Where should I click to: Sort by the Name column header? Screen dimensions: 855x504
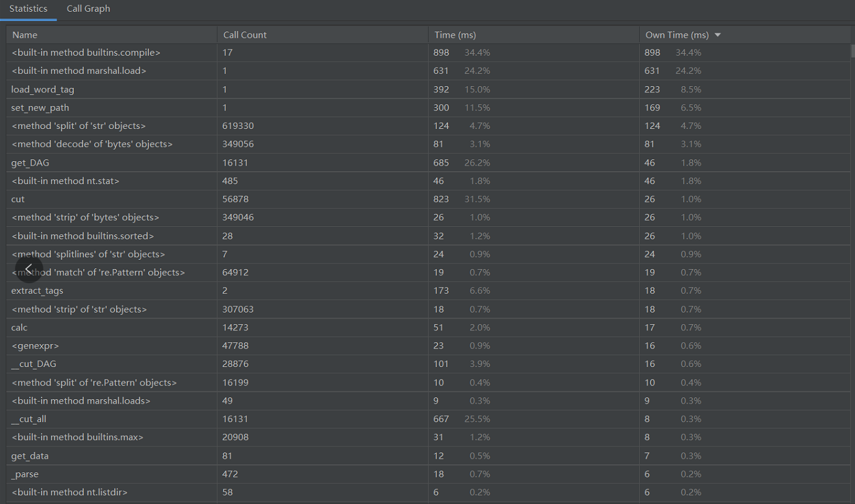[x=25, y=35]
